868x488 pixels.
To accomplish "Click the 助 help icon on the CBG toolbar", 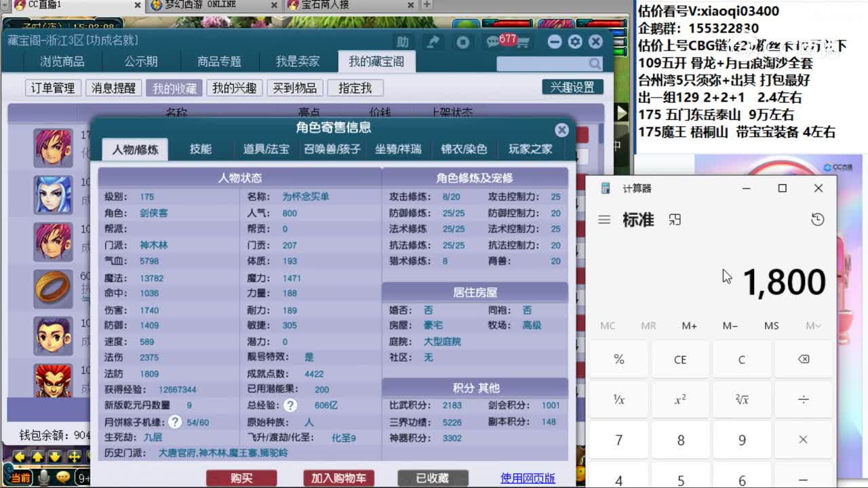I will point(403,41).
